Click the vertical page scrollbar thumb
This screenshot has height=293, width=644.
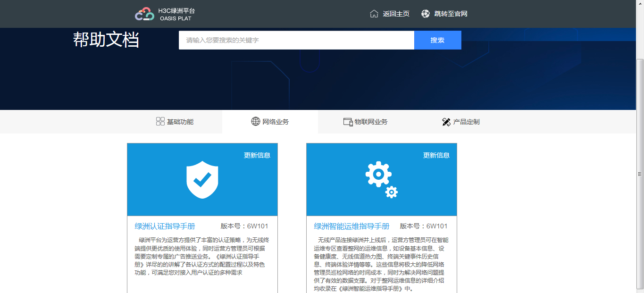coord(640,174)
